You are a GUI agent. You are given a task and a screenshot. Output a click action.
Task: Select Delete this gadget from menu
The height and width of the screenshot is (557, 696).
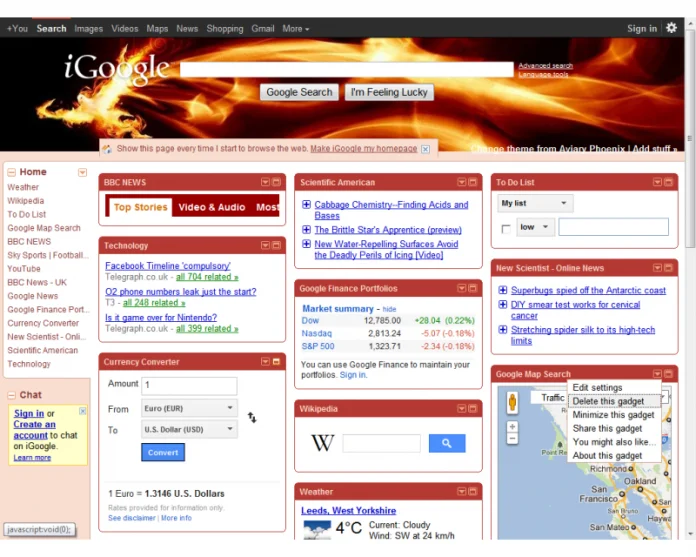[608, 401]
